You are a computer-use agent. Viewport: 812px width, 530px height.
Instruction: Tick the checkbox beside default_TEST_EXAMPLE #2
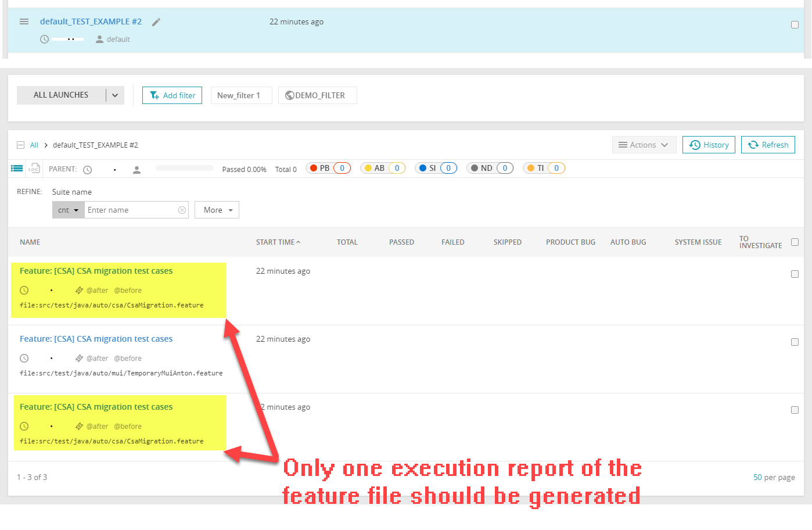coord(795,24)
